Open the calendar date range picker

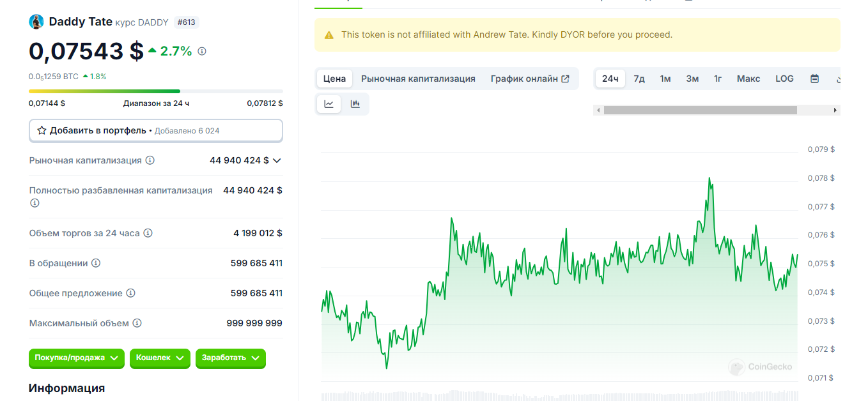814,79
